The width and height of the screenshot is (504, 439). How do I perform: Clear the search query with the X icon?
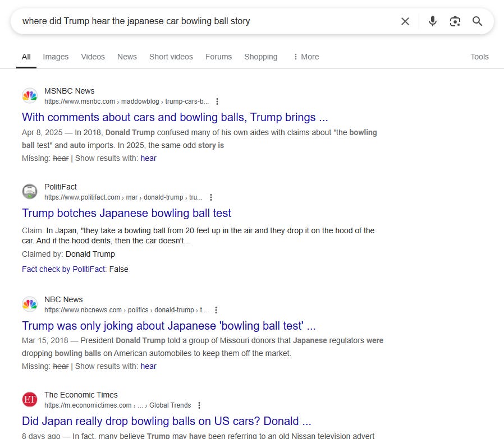pos(405,21)
